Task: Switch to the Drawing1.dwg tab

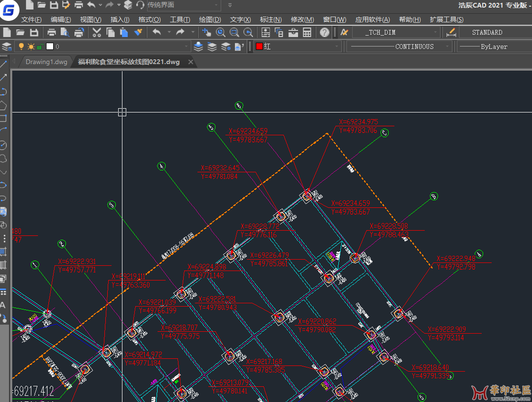Action: point(47,62)
